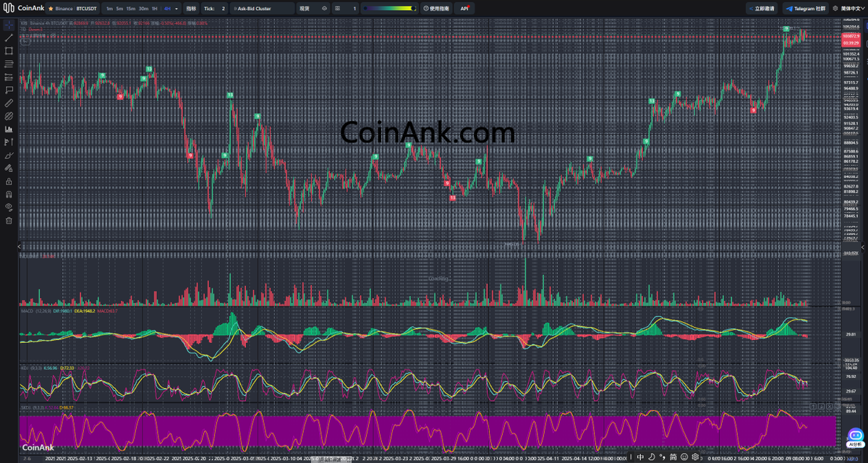
Task: Switch to 1H timeframe
Action: pos(155,9)
